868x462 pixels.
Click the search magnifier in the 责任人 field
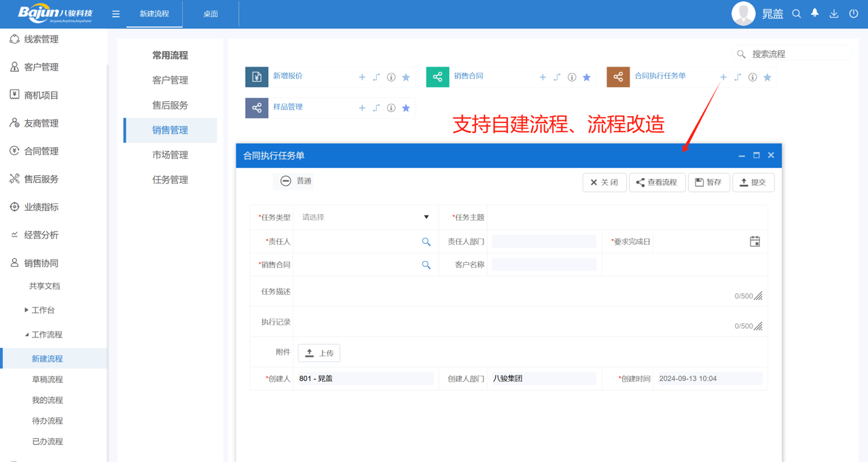click(x=427, y=241)
